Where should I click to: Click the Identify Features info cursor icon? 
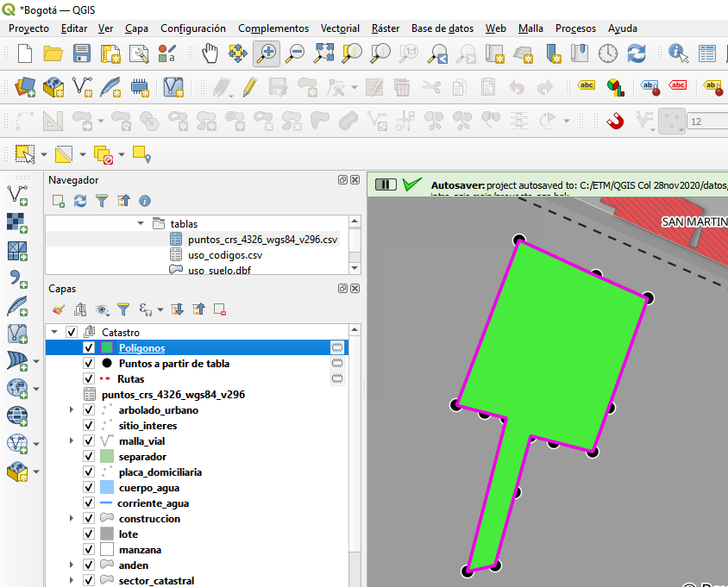tap(678, 53)
